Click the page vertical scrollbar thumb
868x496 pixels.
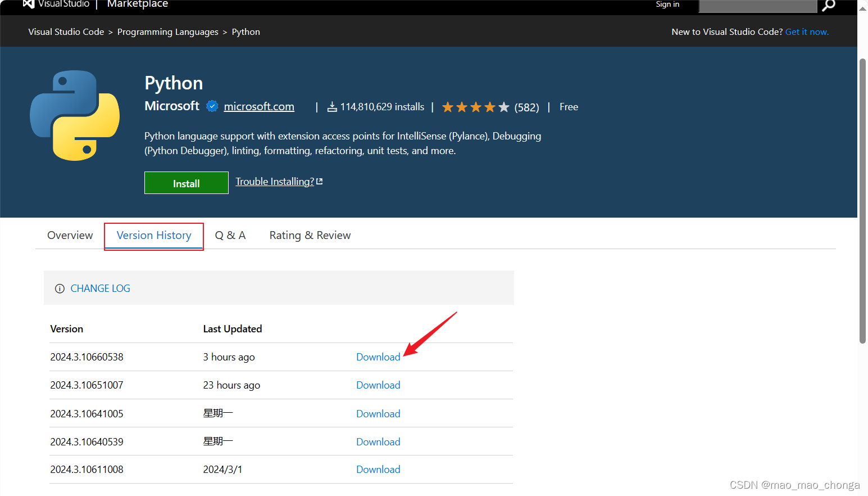point(862,201)
